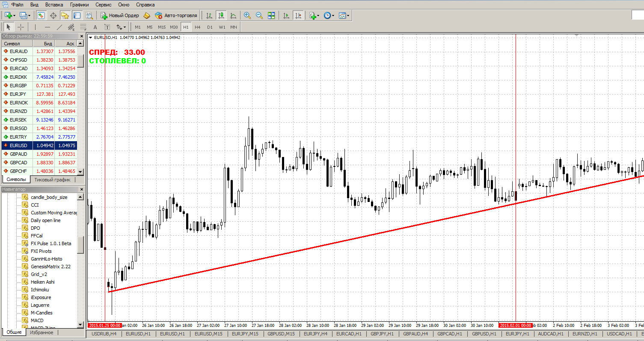This screenshot has width=644, height=341.
Task: Open MetaEditor with the yellow book icon
Action: tap(147, 15)
